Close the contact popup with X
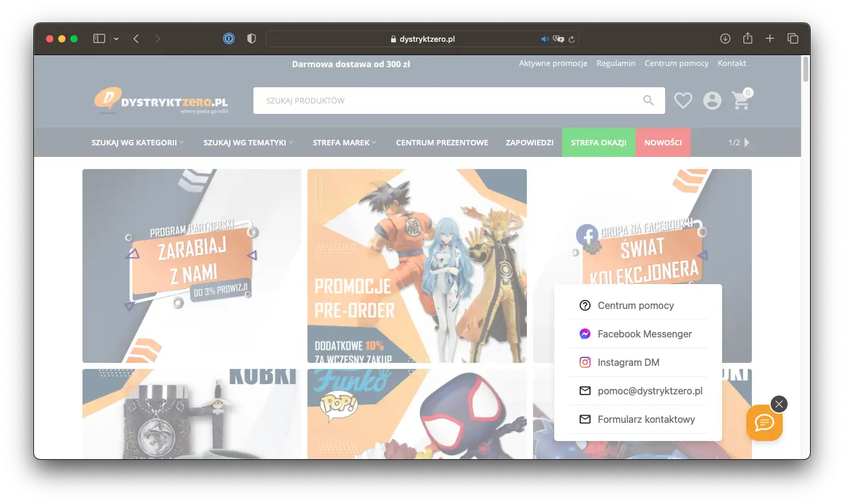This screenshot has height=504, width=844. [779, 404]
